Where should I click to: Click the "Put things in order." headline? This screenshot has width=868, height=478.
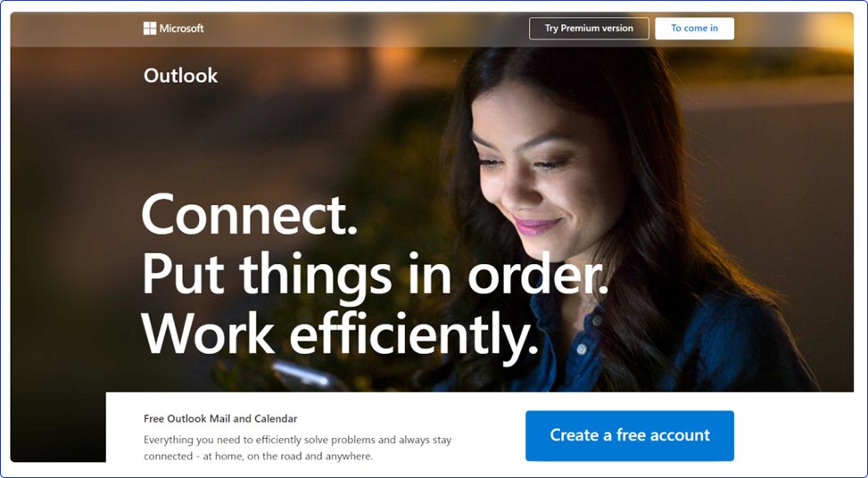pos(376,275)
